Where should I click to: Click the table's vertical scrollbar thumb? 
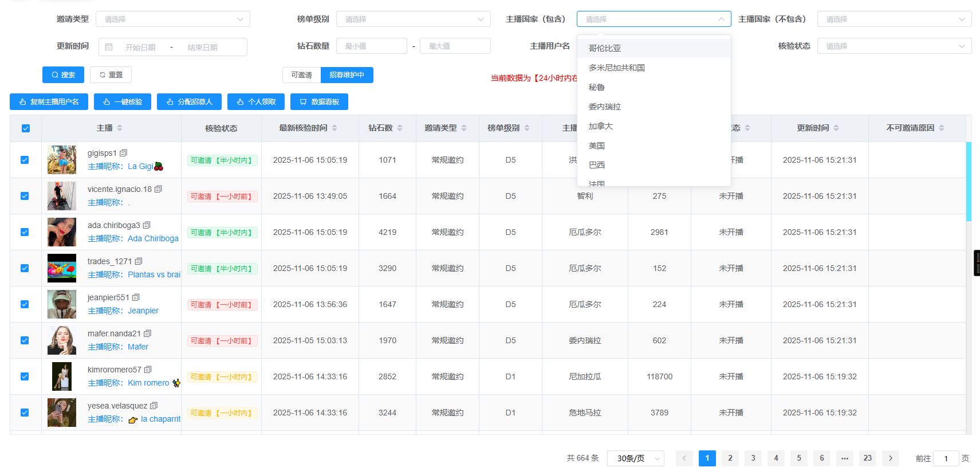(x=969, y=180)
